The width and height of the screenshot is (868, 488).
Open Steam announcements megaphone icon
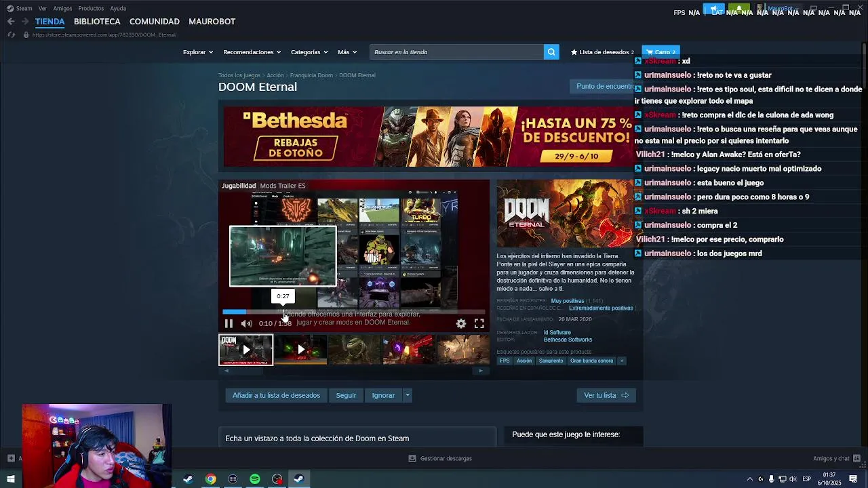click(714, 9)
